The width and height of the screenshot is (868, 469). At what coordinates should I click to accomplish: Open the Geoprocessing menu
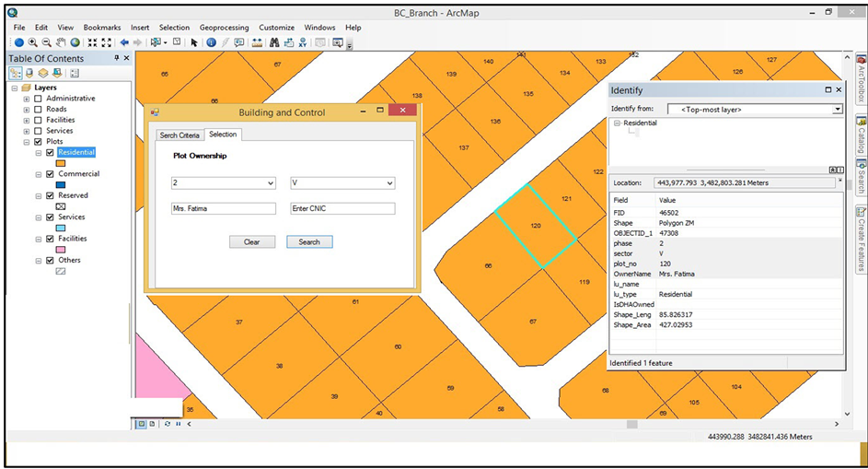[x=224, y=28]
